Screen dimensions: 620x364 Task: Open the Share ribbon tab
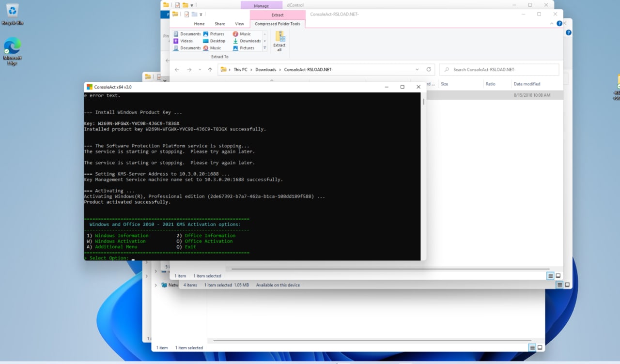click(220, 24)
